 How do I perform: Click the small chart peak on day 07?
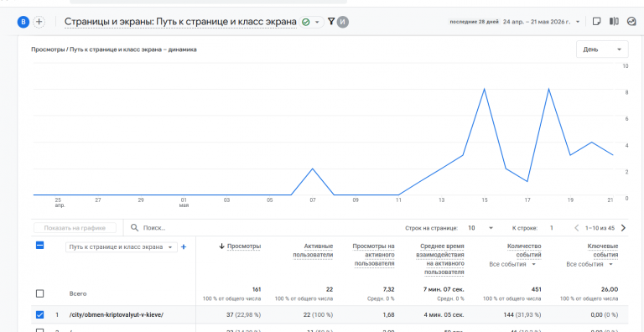[x=313, y=169]
